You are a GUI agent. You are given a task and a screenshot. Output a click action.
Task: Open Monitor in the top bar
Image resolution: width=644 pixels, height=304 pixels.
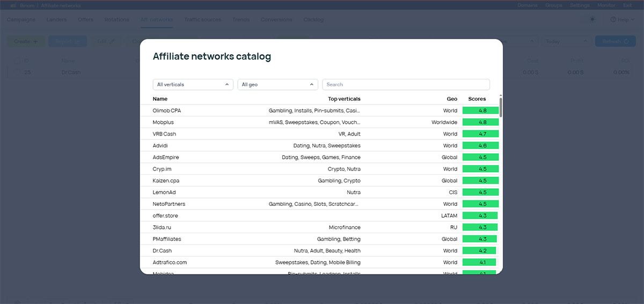tap(606, 5)
